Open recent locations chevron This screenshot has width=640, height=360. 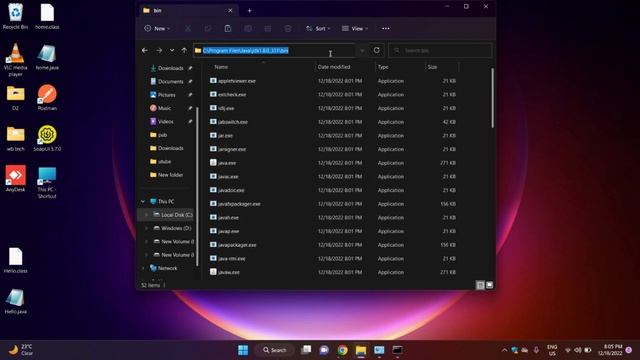point(172,51)
